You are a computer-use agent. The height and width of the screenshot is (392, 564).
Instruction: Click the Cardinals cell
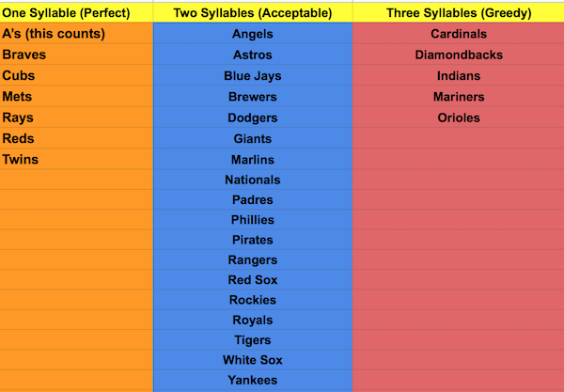click(x=459, y=34)
